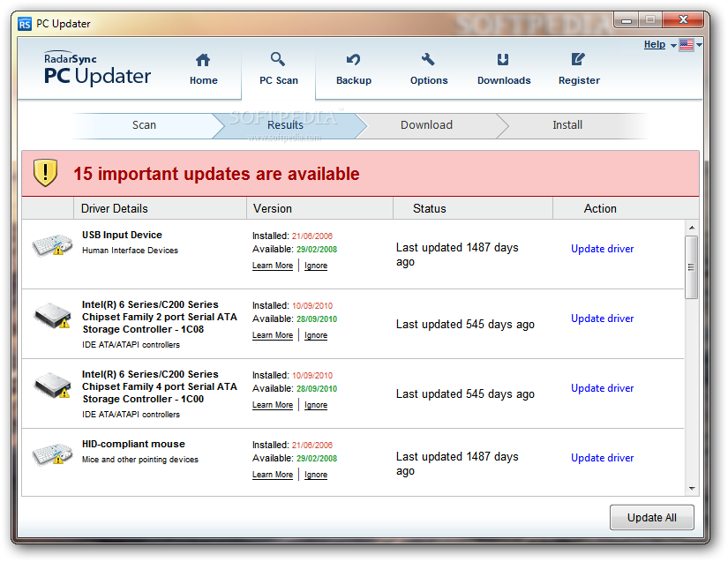Click the scrollbar down arrow

coord(692,488)
